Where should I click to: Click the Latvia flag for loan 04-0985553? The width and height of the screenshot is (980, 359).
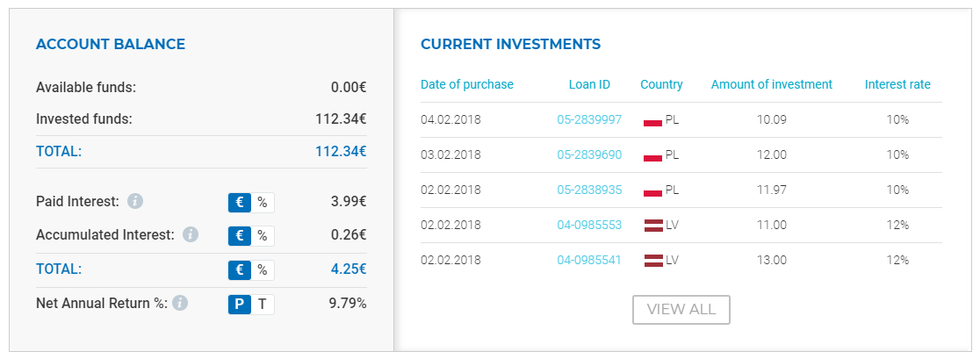point(652,226)
